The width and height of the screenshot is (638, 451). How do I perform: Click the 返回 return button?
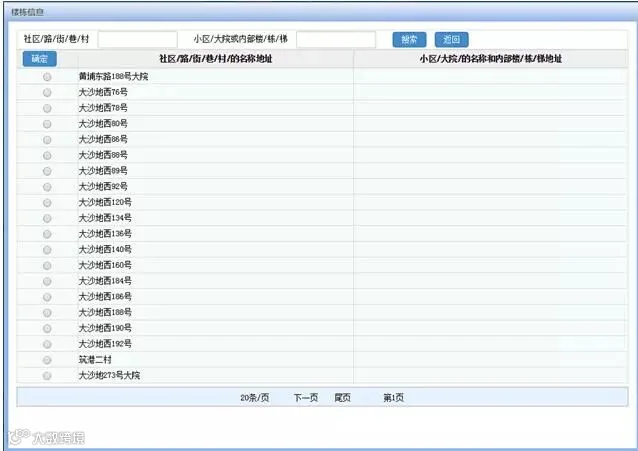[x=452, y=39]
